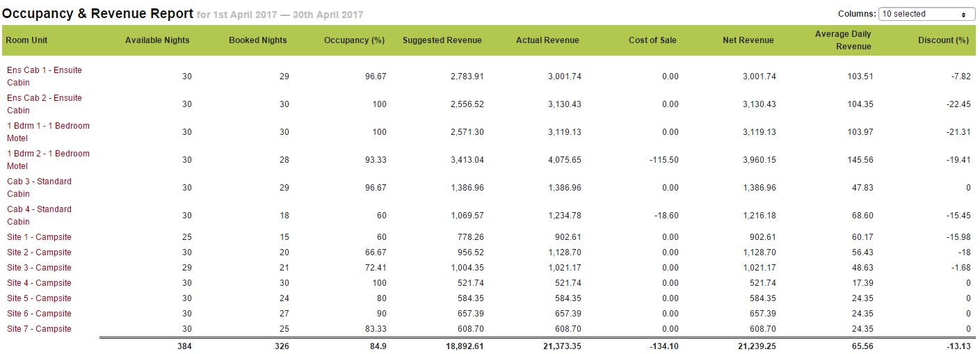Select the -15.98 discount cell
This screenshot has height=354, width=980.
pyautogui.click(x=960, y=237)
